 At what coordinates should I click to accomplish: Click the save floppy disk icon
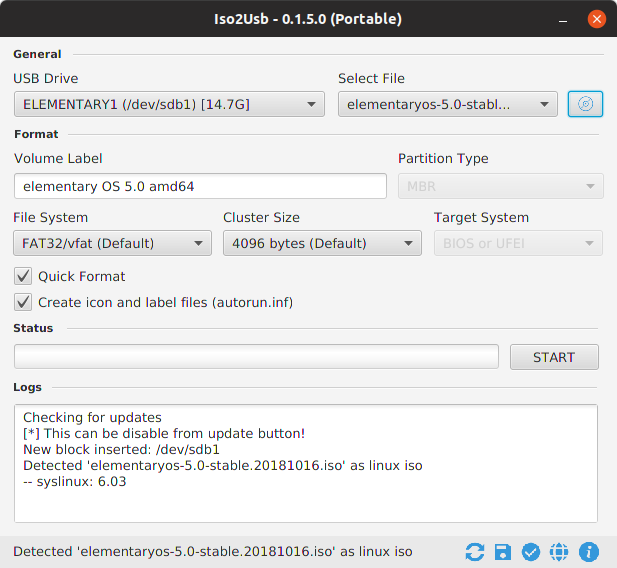(503, 551)
